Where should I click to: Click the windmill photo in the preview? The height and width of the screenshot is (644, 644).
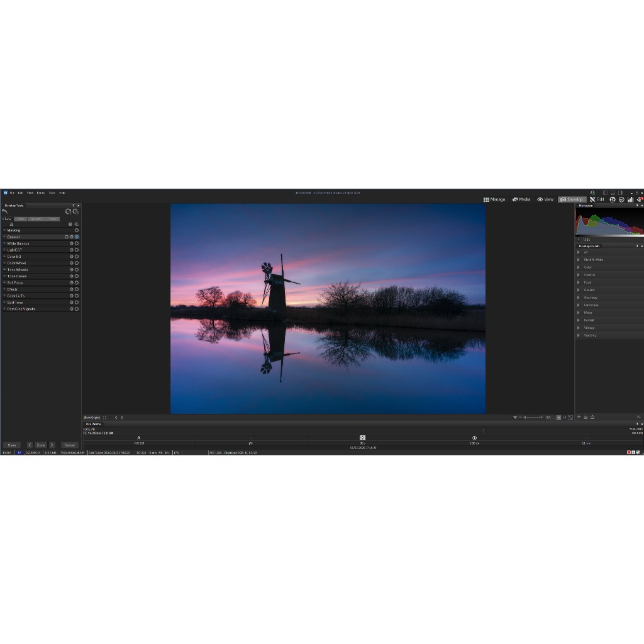(x=328, y=308)
